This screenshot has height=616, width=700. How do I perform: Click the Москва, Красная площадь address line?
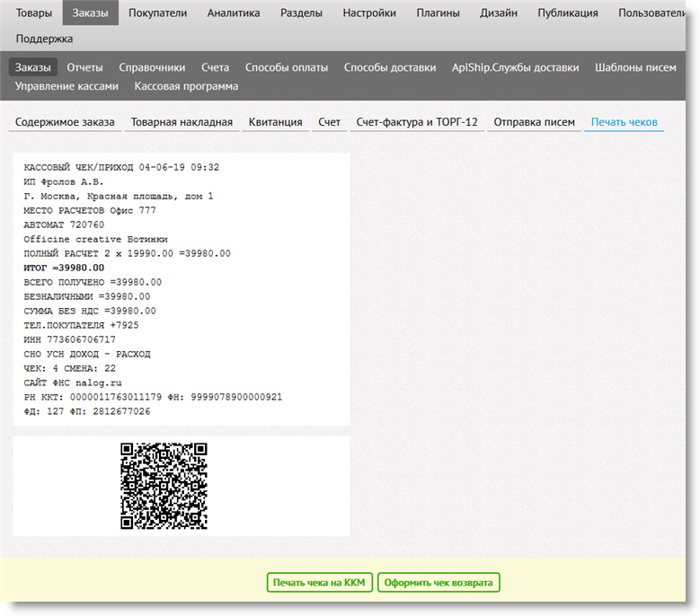119,197
